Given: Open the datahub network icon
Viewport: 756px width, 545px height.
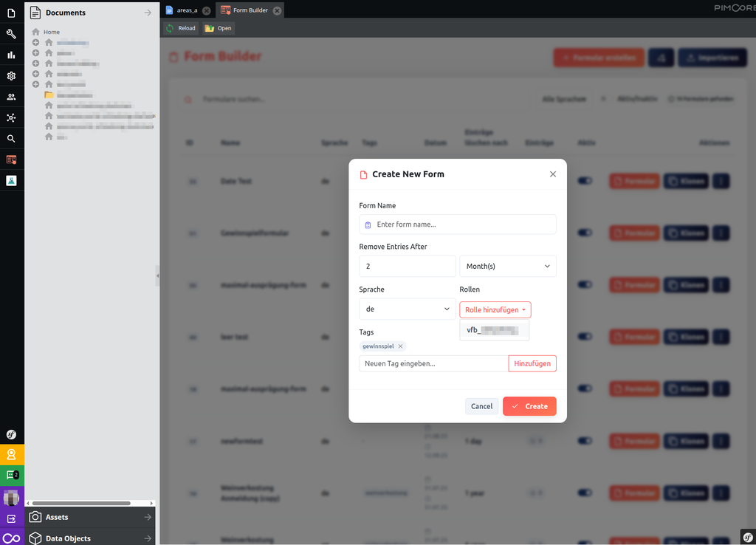Looking at the screenshot, I should [x=12, y=117].
